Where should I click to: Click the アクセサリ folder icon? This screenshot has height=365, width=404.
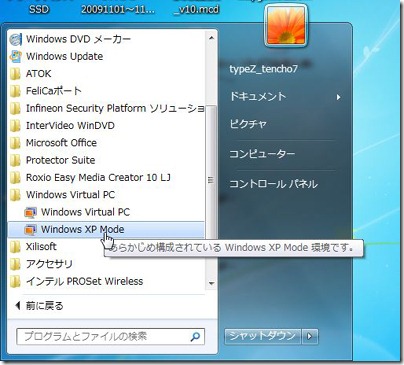click(15, 264)
